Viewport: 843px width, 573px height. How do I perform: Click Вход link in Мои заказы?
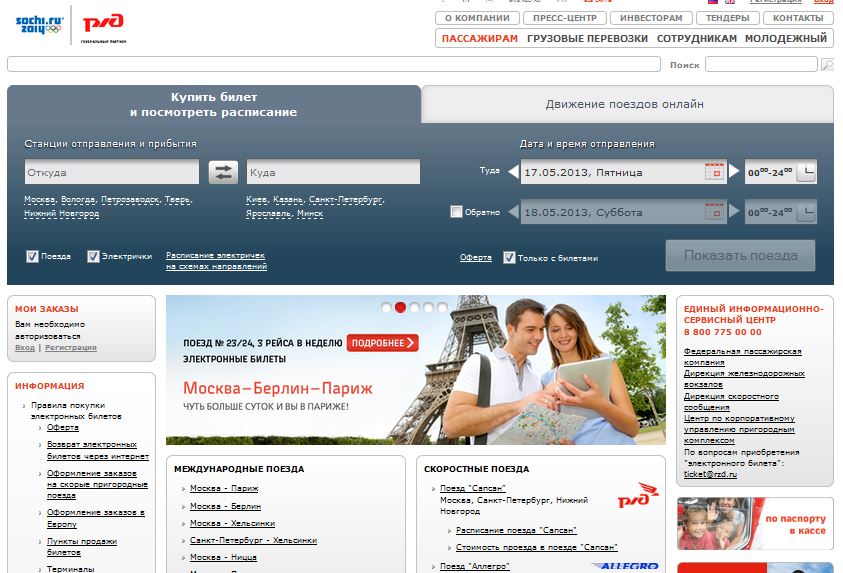pyautogui.click(x=25, y=347)
